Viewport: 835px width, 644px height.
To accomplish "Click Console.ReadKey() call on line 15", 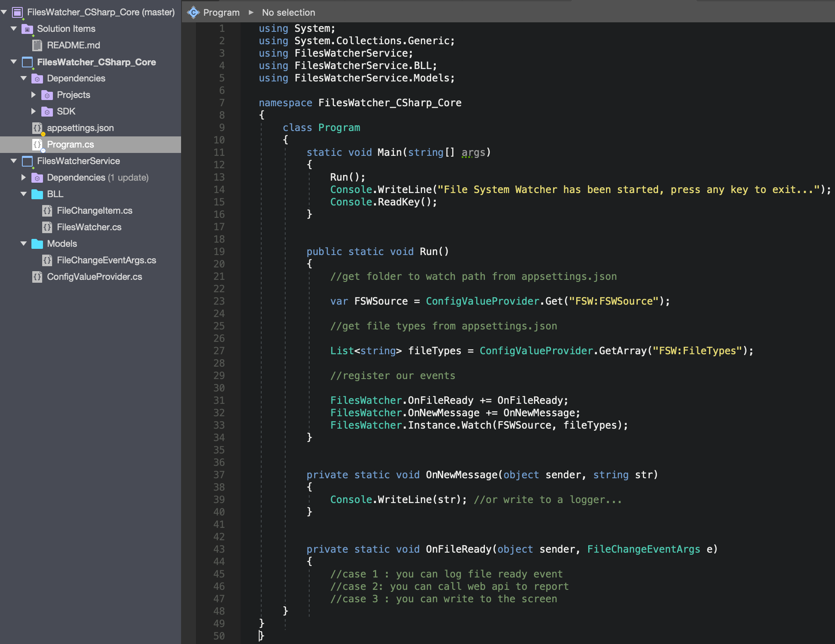I will [x=383, y=202].
